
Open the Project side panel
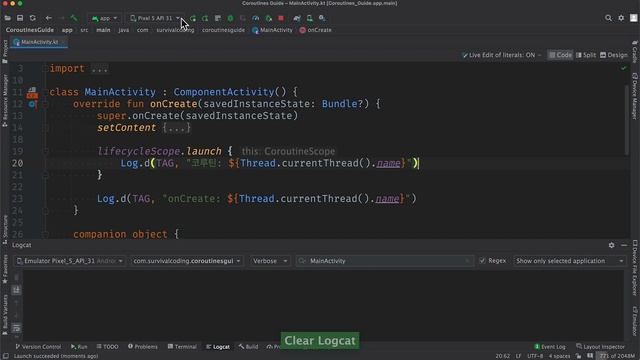click(5, 51)
